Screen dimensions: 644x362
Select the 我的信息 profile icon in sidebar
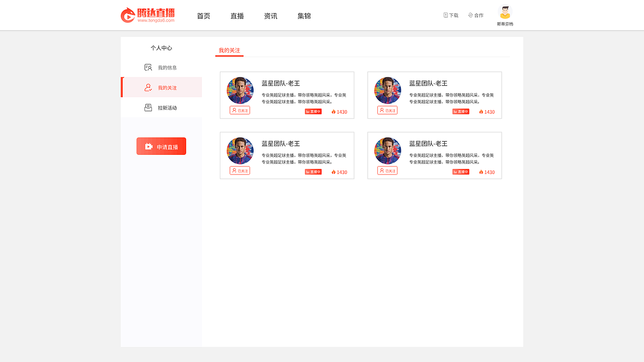pyautogui.click(x=147, y=67)
